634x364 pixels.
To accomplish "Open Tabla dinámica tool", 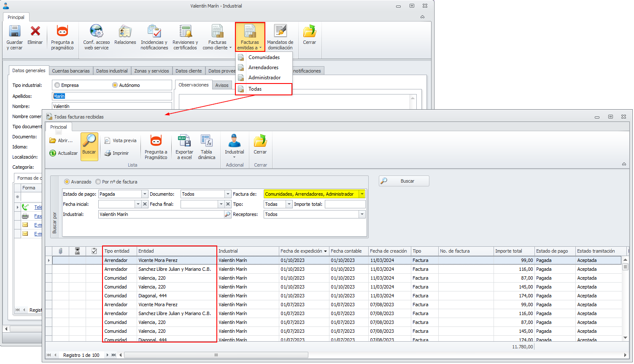I will (x=207, y=141).
